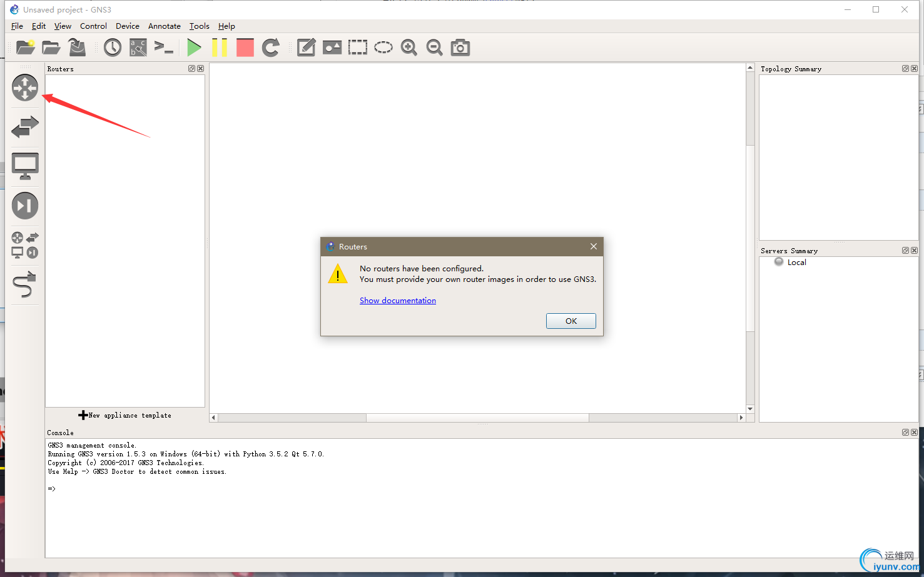
Task: Open the File menu
Action: (x=17, y=26)
